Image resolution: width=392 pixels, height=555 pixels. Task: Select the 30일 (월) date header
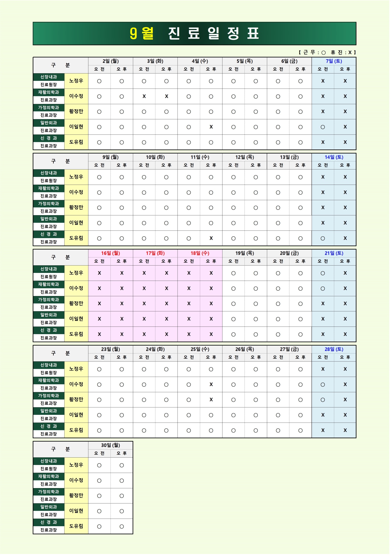(110, 445)
